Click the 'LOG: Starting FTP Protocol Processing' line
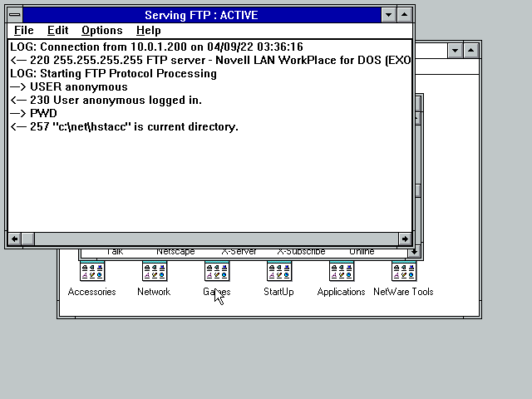Viewport: 532px width, 399px height. click(113, 74)
